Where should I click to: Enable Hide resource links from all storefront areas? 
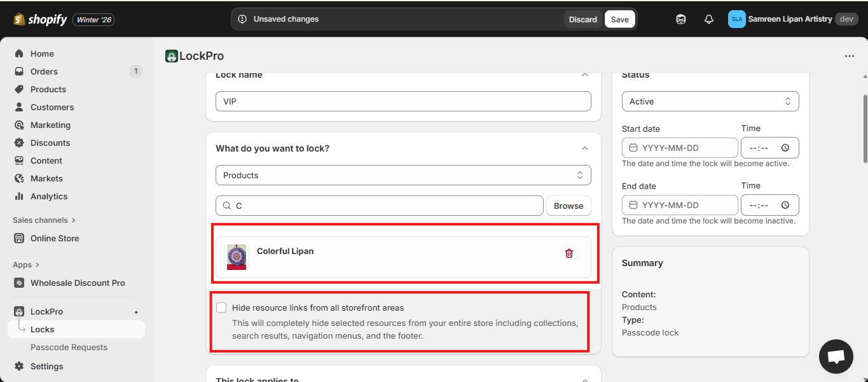pyautogui.click(x=221, y=308)
